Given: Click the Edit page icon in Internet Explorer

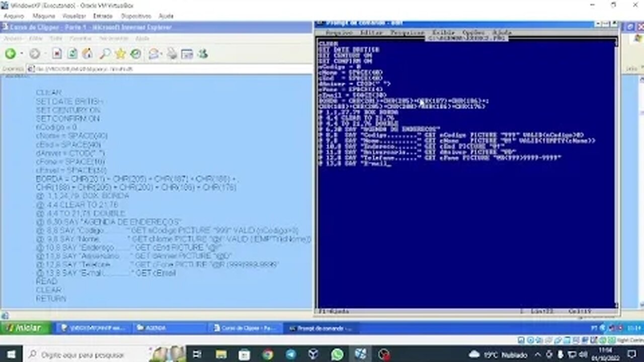Looking at the screenshot, I should pos(187,54).
